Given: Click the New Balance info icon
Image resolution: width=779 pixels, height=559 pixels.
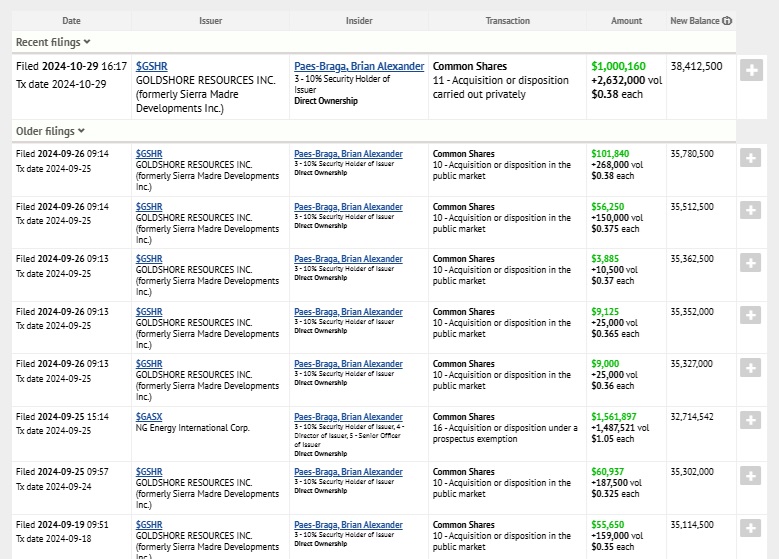Looking at the screenshot, I should (x=727, y=20).
